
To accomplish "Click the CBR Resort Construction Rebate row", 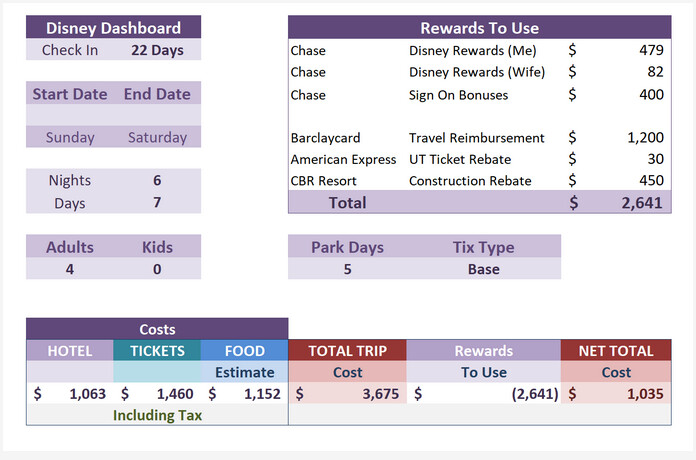I will (479, 181).
